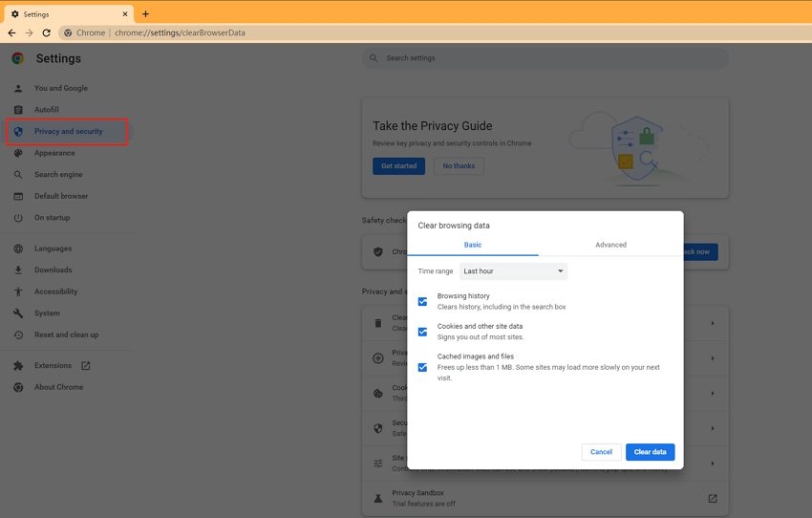Open the Appearance section
This screenshot has width=812, height=518.
tap(54, 153)
